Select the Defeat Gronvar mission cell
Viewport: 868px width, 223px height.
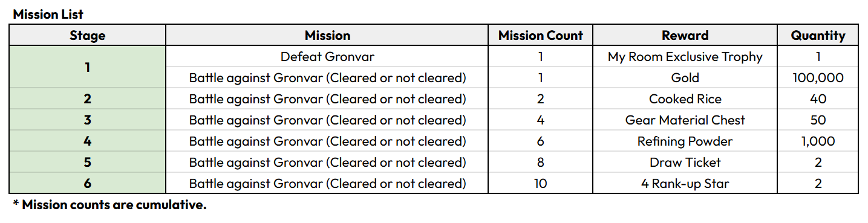click(327, 57)
